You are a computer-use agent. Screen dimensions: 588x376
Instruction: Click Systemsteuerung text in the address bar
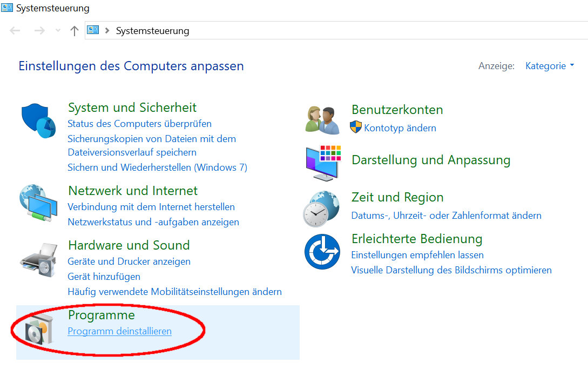(x=153, y=31)
